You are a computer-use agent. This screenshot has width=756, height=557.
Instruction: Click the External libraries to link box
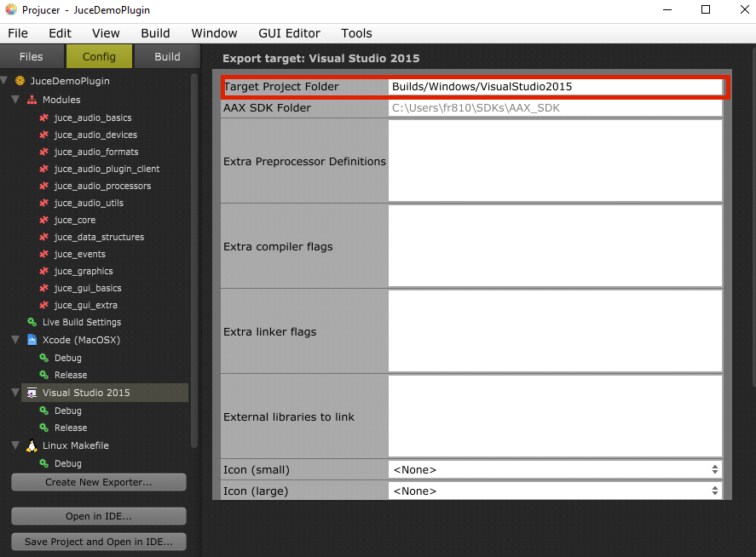click(x=555, y=416)
